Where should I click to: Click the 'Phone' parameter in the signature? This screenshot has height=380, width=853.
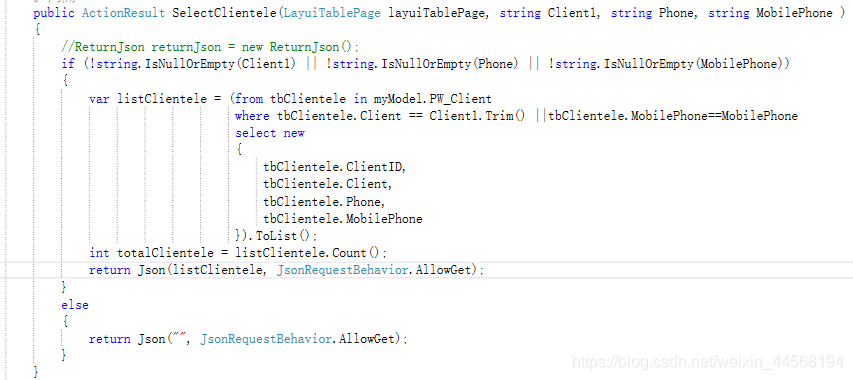click(x=677, y=13)
